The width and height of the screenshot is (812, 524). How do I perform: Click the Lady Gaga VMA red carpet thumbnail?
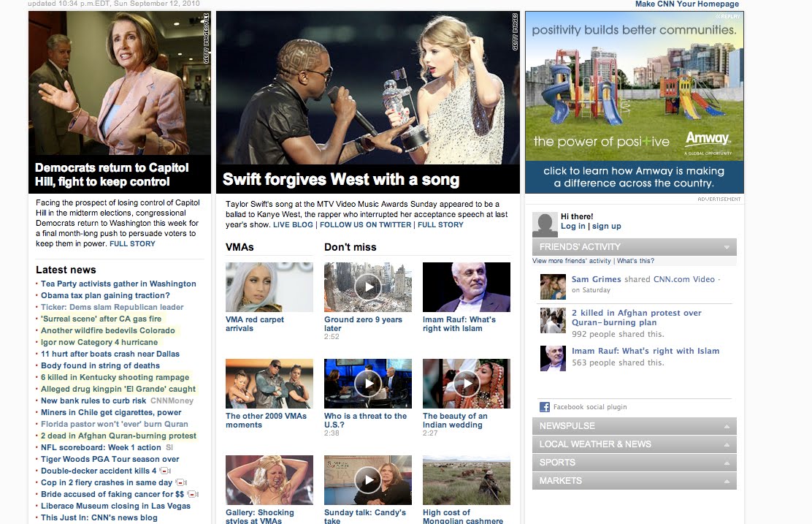(x=269, y=287)
